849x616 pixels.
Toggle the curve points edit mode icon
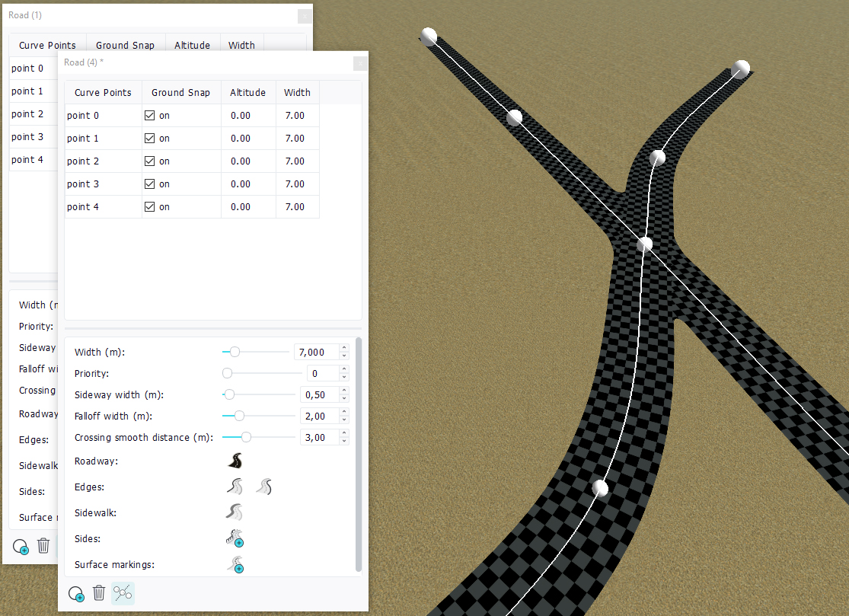[123, 593]
